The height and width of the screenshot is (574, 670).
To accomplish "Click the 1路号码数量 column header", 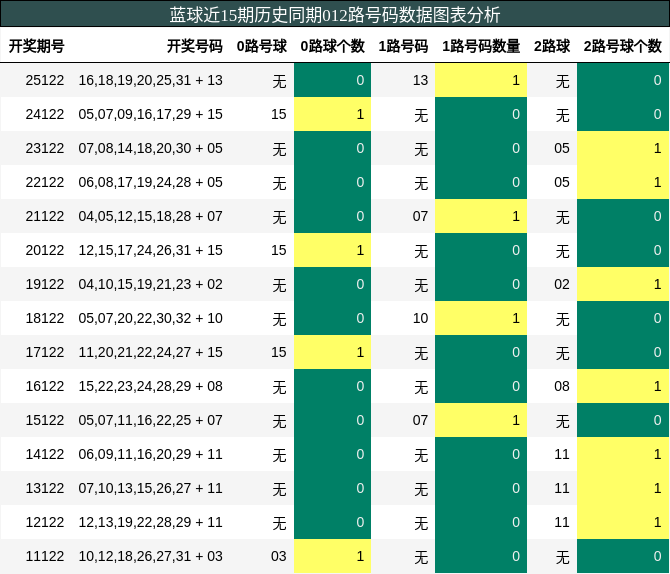I will [x=481, y=46].
